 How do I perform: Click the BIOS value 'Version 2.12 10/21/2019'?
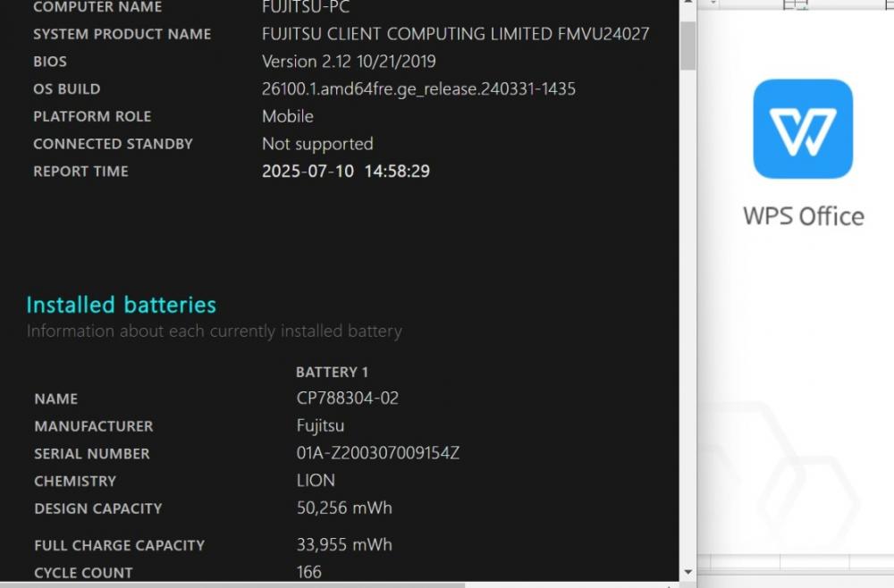coord(349,62)
